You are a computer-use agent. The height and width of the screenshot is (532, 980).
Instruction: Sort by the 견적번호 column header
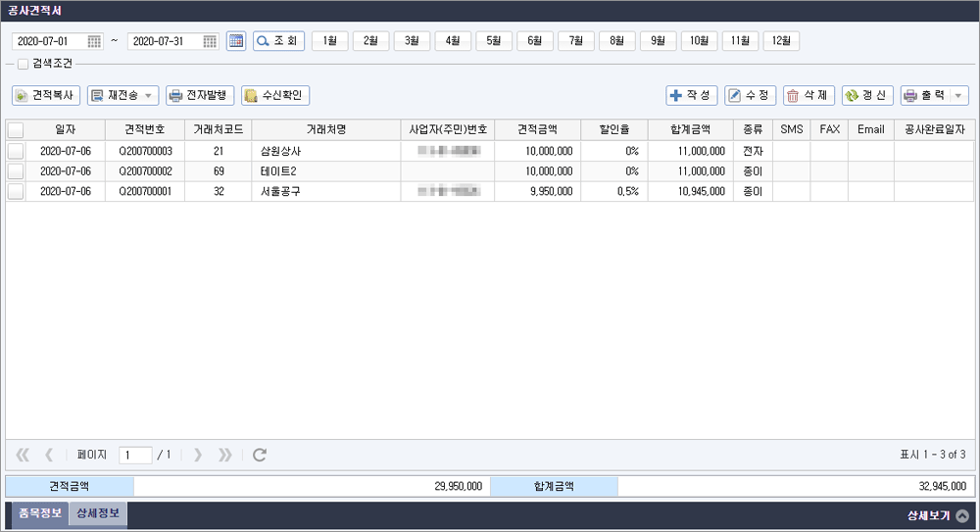pyautogui.click(x=145, y=130)
